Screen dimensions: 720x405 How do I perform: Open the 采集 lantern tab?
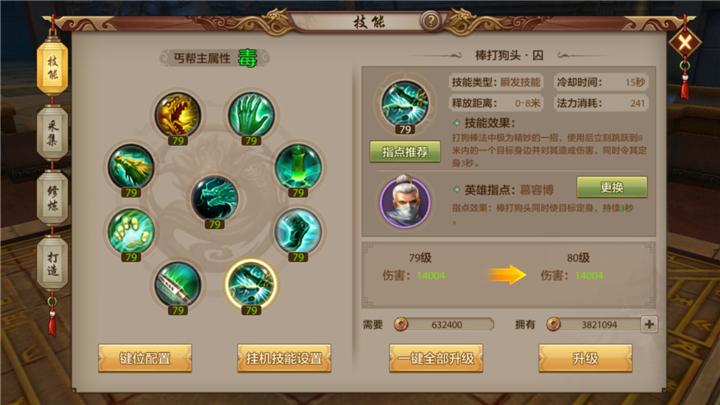[52, 133]
